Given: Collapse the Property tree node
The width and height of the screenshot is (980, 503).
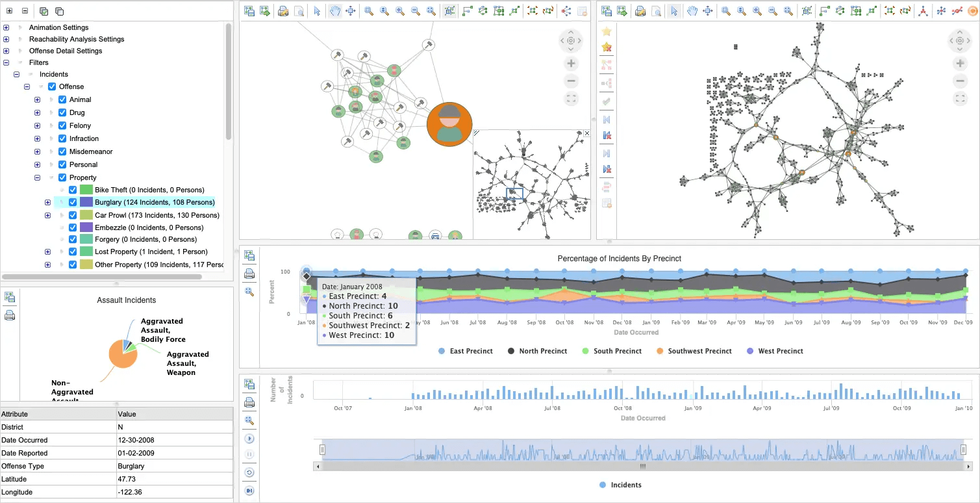Looking at the screenshot, I should pyautogui.click(x=37, y=177).
